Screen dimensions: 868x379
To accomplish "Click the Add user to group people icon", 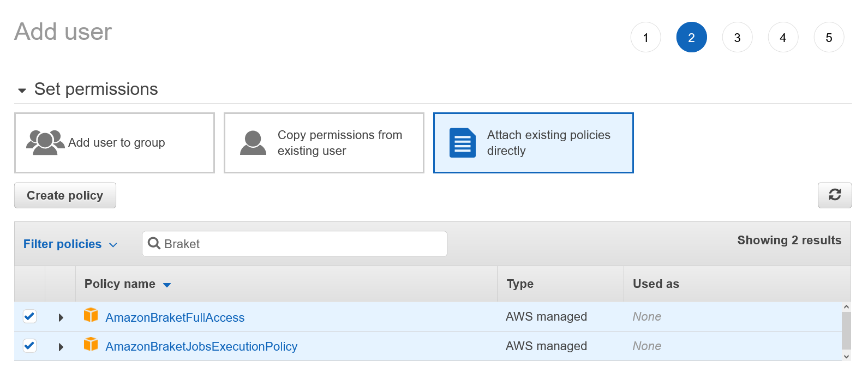I will click(x=45, y=143).
